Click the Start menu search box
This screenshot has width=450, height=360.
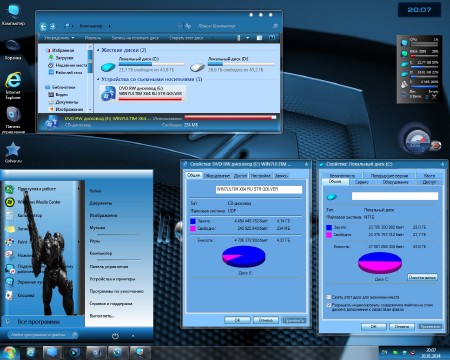pos(42,335)
